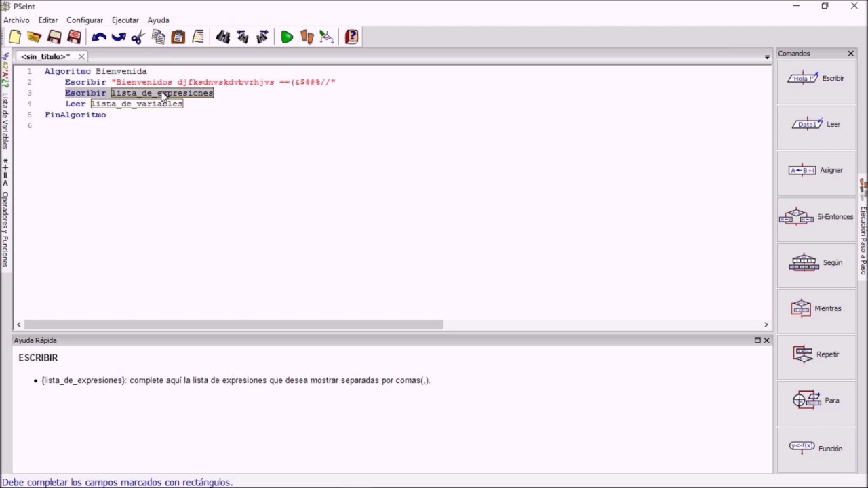Viewport: 868px width, 488px height.
Task: Open the Editar menu
Action: (48, 20)
